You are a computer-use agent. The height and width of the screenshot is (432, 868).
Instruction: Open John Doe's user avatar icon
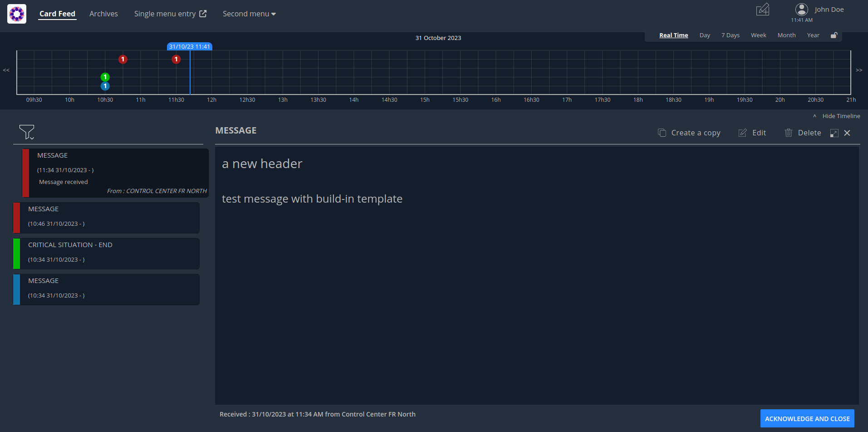click(x=801, y=9)
